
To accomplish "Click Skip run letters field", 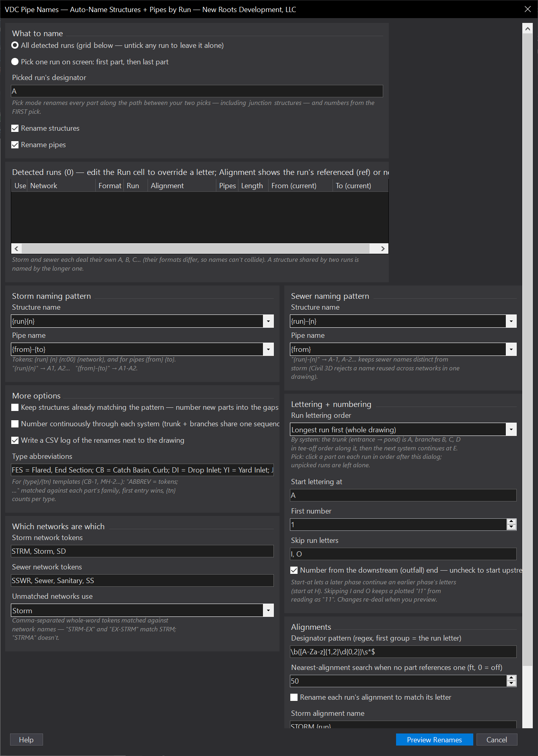I will coord(403,554).
